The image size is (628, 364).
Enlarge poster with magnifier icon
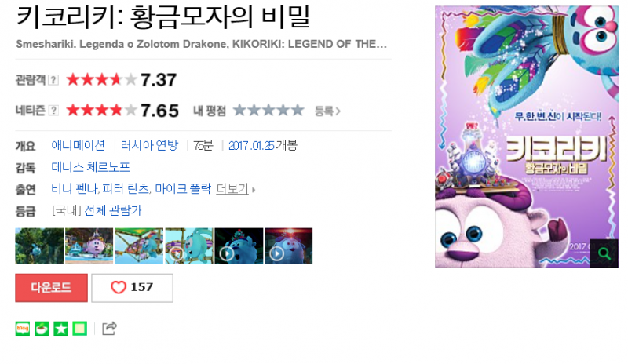pos(604,253)
